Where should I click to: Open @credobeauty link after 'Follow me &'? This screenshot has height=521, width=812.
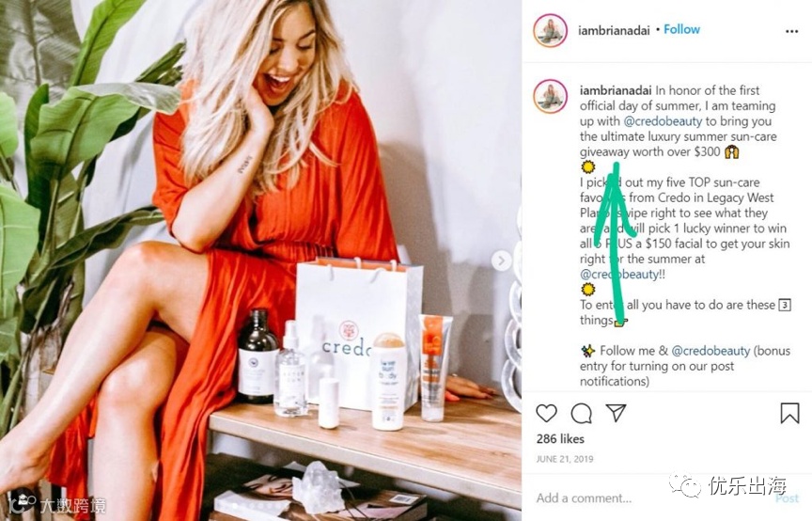pos(710,351)
